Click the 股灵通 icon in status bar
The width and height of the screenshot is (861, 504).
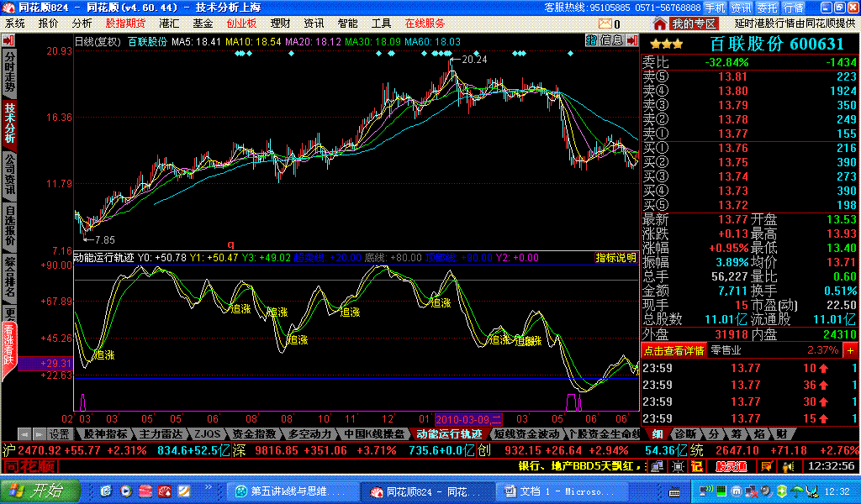tap(732, 467)
